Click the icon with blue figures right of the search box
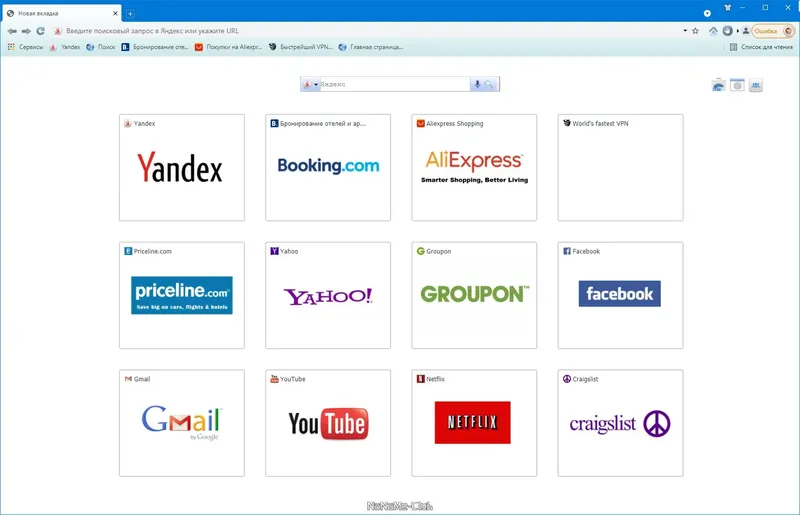Viewport: 800px width, 515px height. (x=756, y=85)
